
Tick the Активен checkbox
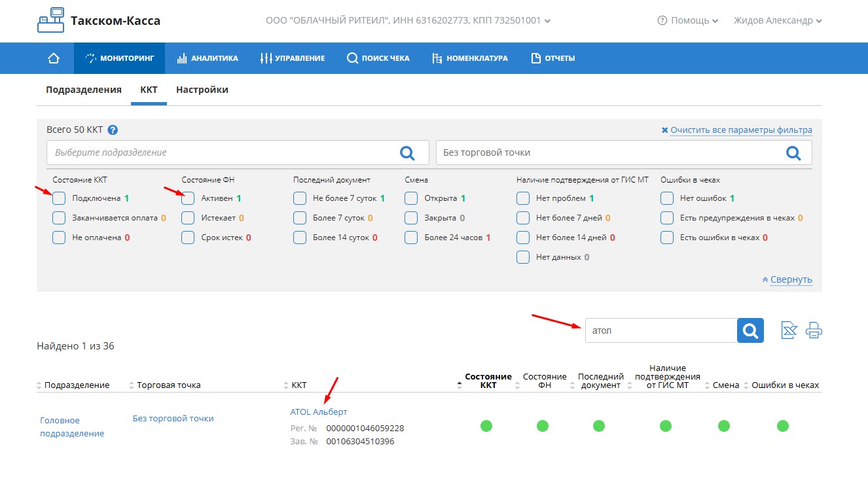[188, 198]
